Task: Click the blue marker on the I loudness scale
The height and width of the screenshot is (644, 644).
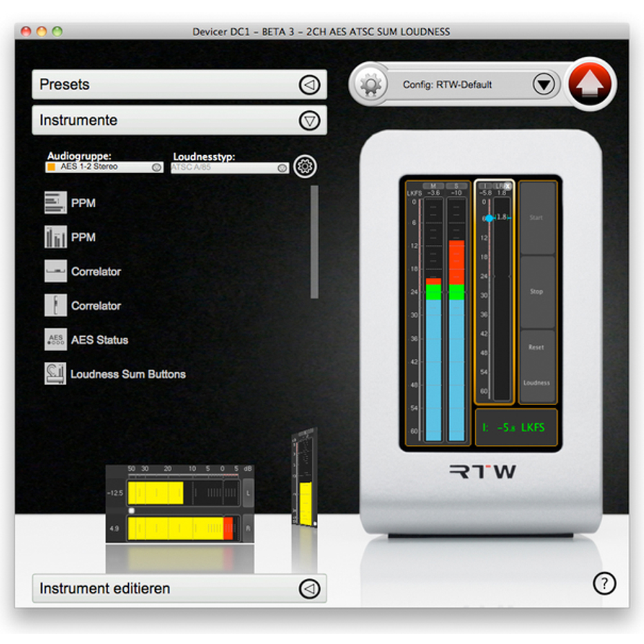Action: pos(489,218)
